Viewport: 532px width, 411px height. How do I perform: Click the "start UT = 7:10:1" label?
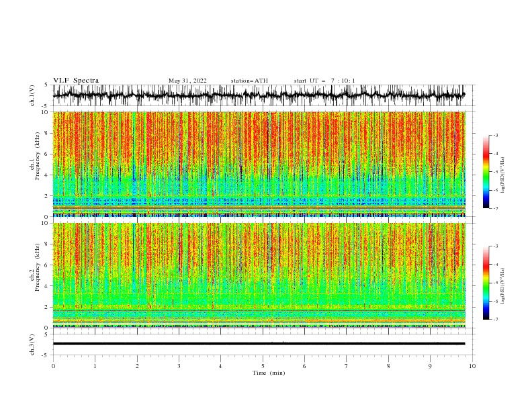[324, 81]
